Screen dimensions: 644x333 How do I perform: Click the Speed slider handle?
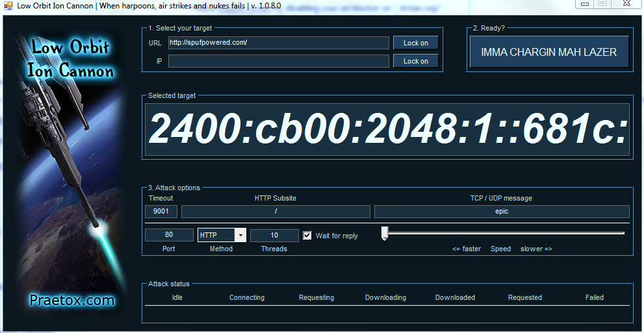coord(385,233)
